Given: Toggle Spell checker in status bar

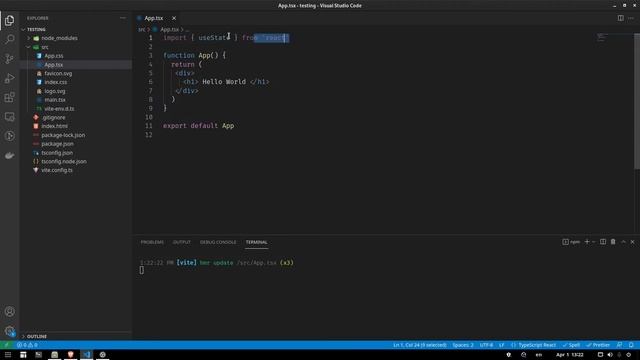Looking at the screenshot, I should pyautogui.click(x=571, y=345).
